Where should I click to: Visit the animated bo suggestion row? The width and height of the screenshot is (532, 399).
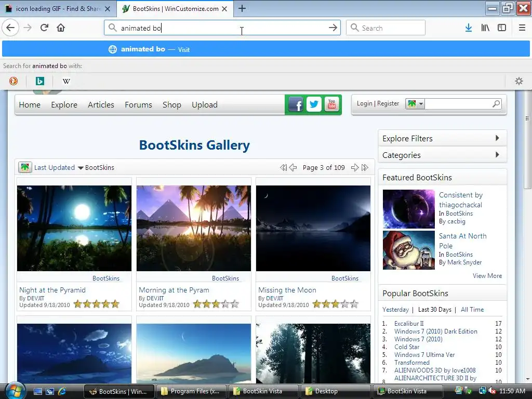[265, 49]
